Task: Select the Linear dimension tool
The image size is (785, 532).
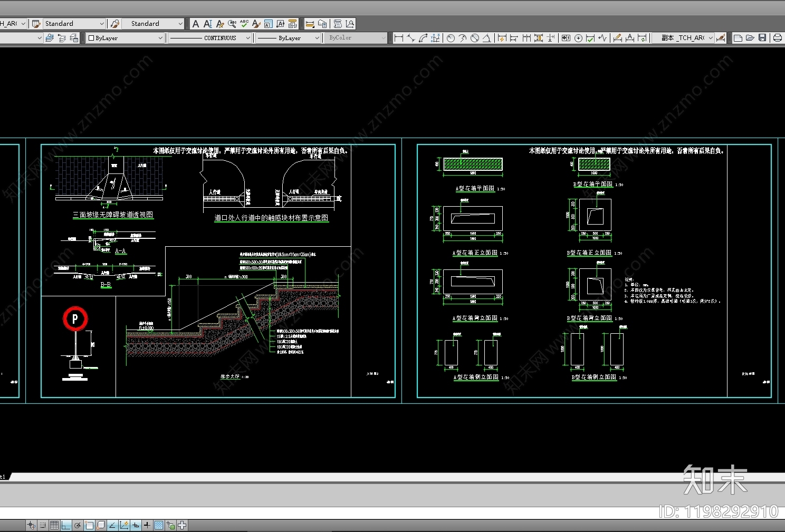Action: click(399, 38)
